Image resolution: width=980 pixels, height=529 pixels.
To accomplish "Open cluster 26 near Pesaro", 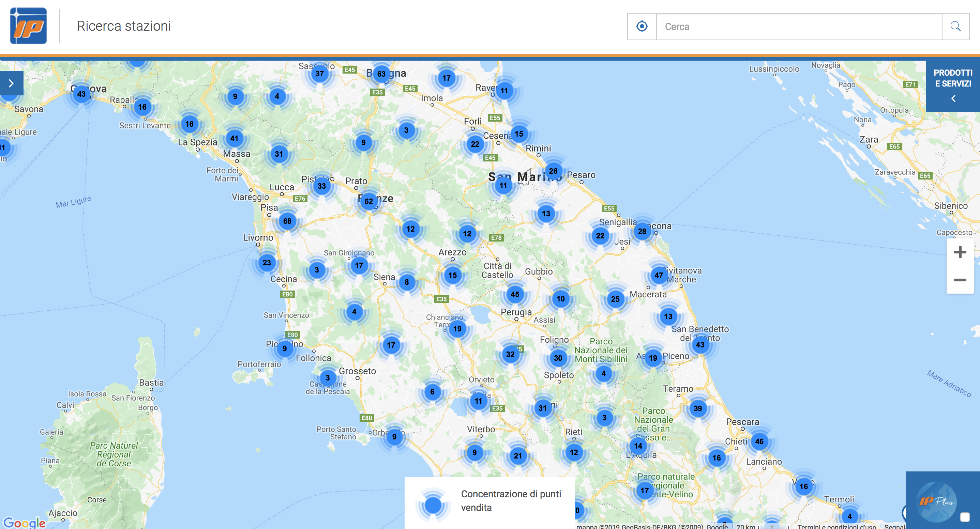I will [x=553, y=171].
